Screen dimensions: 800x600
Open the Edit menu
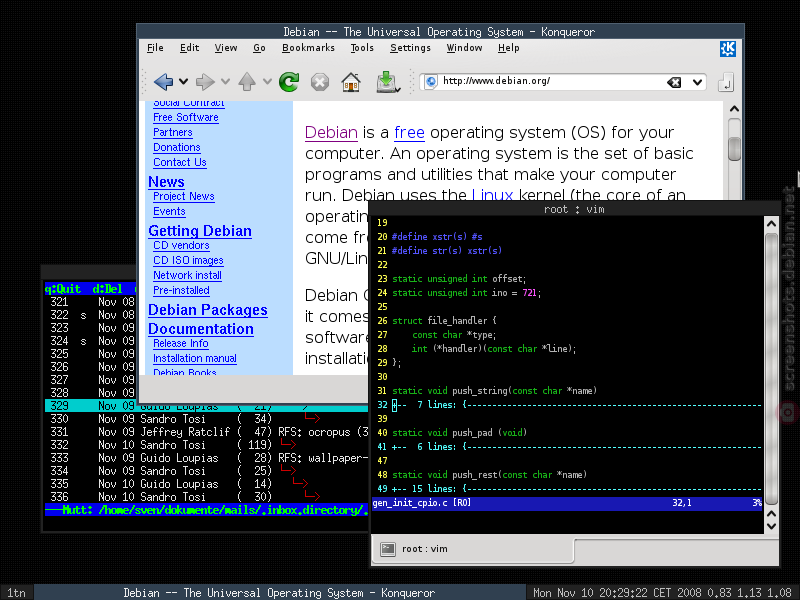click(189, 48)
